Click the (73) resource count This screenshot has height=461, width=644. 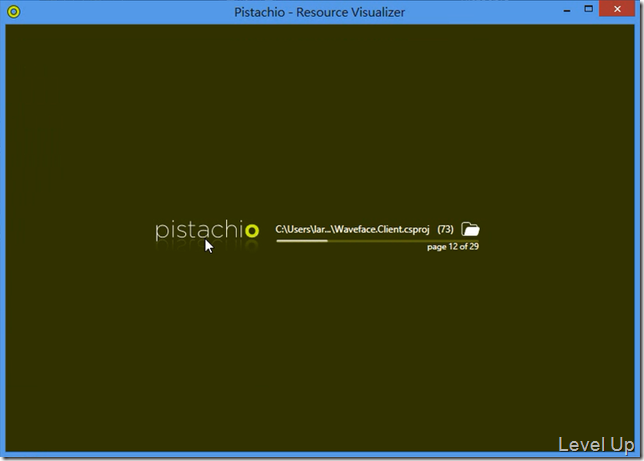(x=445, y=229)
